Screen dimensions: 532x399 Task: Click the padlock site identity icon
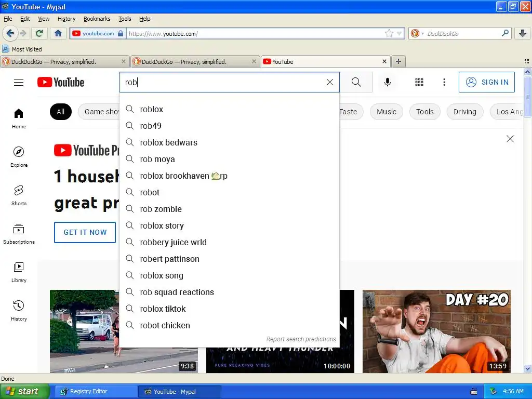121,33
